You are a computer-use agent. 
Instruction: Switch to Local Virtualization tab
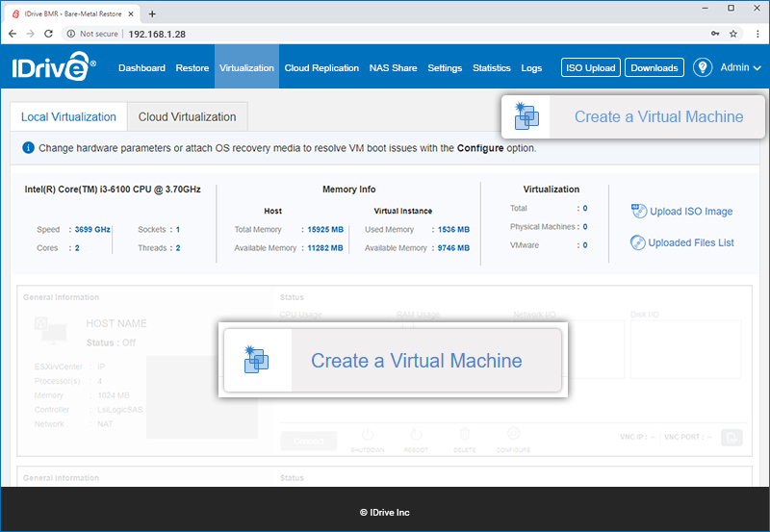(68, 116)
